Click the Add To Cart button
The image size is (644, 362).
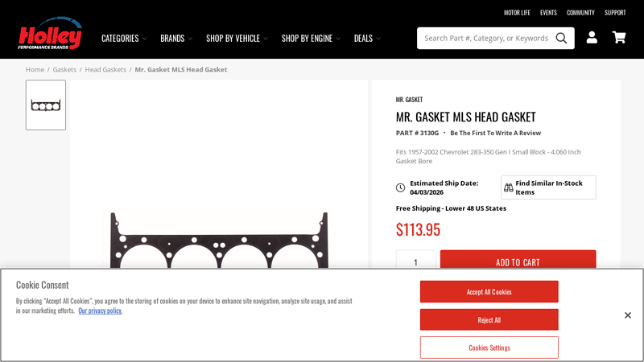[x=518, y=259]
